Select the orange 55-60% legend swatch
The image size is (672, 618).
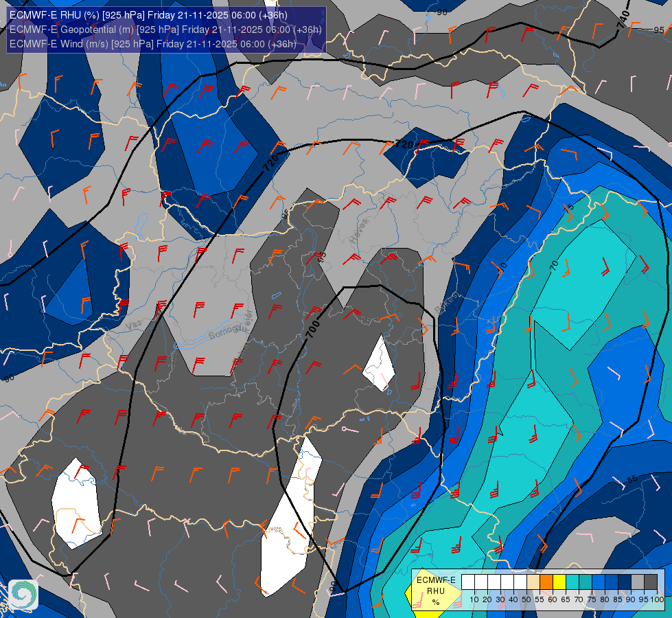tap(546, 582)
